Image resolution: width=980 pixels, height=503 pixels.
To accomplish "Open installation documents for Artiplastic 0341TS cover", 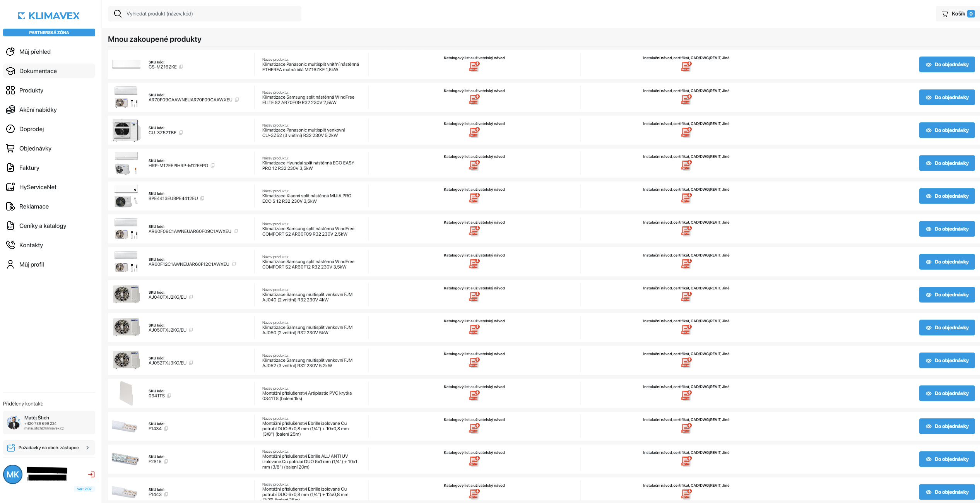I will tap(686, 395).
